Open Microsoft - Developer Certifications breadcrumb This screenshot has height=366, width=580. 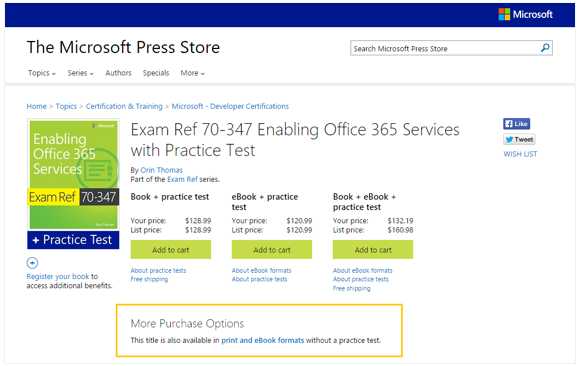tap(230, 106)
